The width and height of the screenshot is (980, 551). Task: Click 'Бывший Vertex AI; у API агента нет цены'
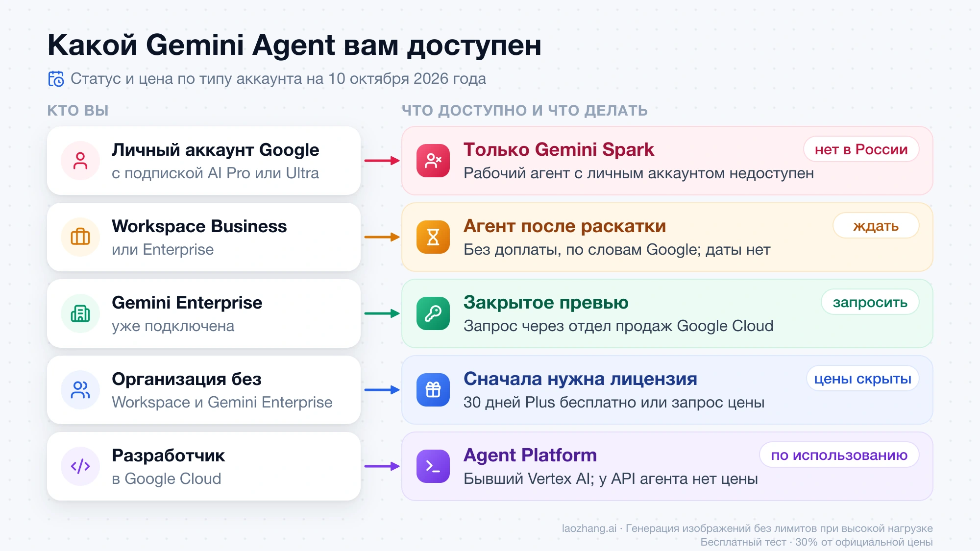coord(611,479)
